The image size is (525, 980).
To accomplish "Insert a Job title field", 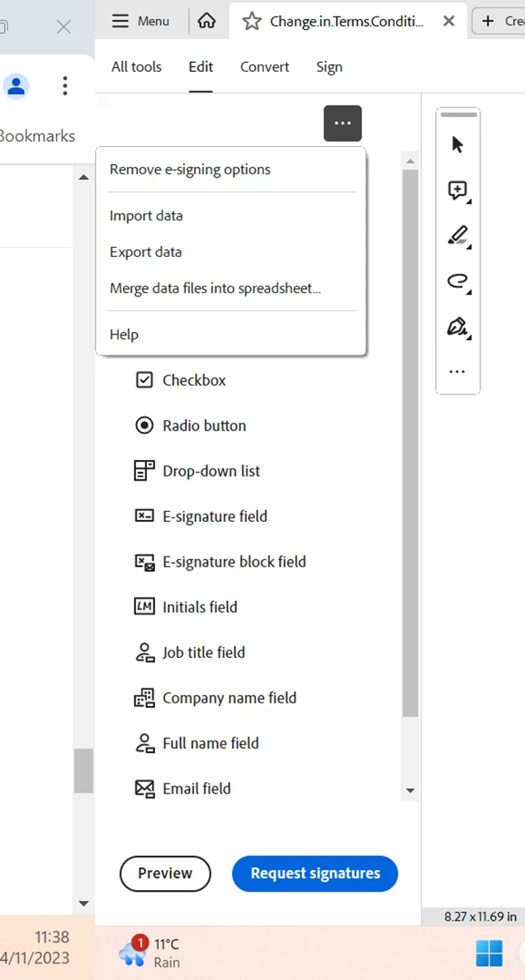I will click(189, 652).
